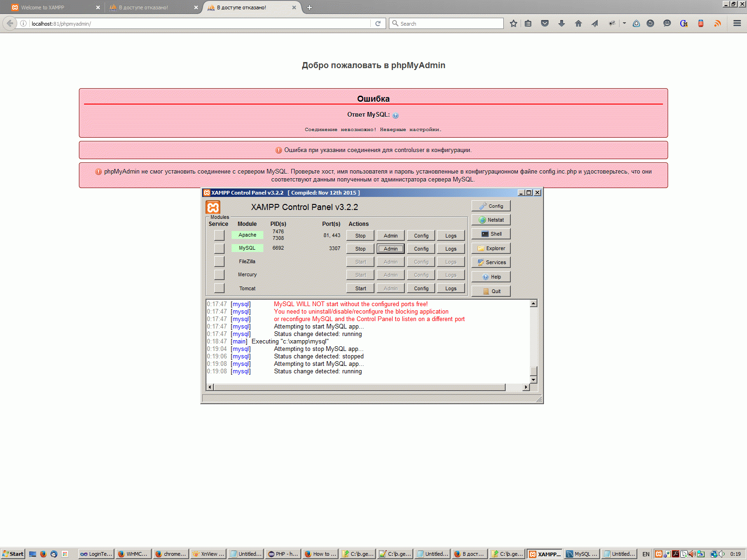Click the EN language indicator in taskbar
This screenshot has height=560, width=747.
pos(646,554)
